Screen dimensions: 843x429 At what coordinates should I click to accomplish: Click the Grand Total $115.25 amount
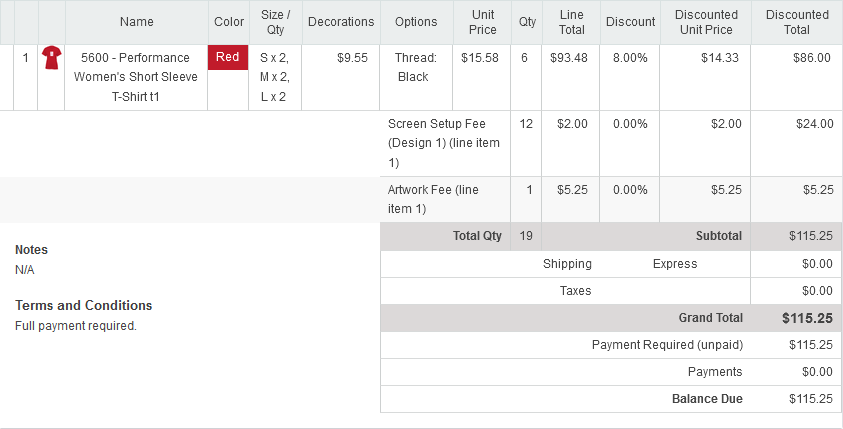(x=807, y=318)
